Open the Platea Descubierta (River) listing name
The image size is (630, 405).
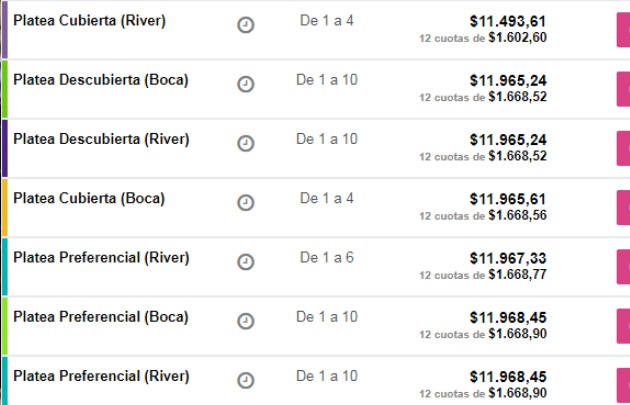tap(101, 139)
